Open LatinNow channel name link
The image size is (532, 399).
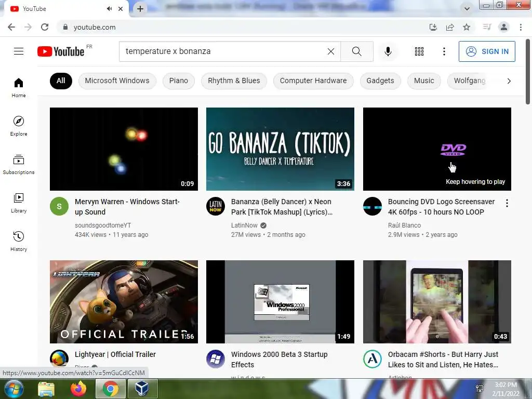pyautogui.click(x=244, y=225)
